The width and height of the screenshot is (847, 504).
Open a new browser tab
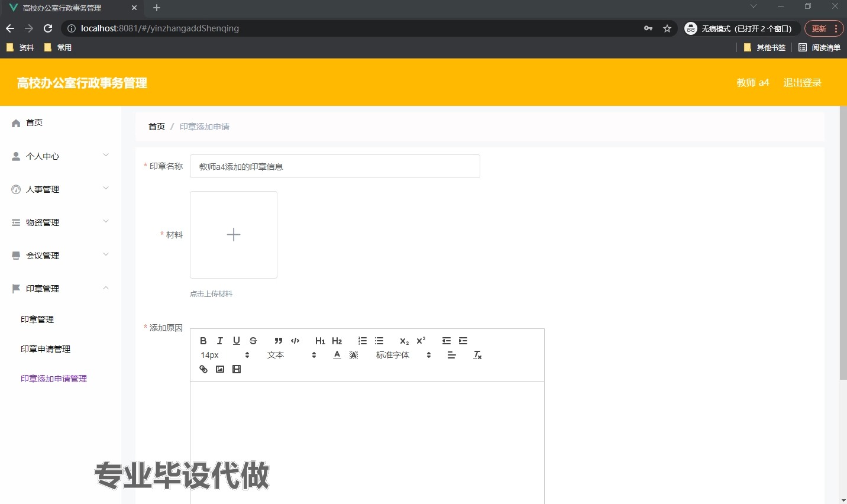(157, 8)
